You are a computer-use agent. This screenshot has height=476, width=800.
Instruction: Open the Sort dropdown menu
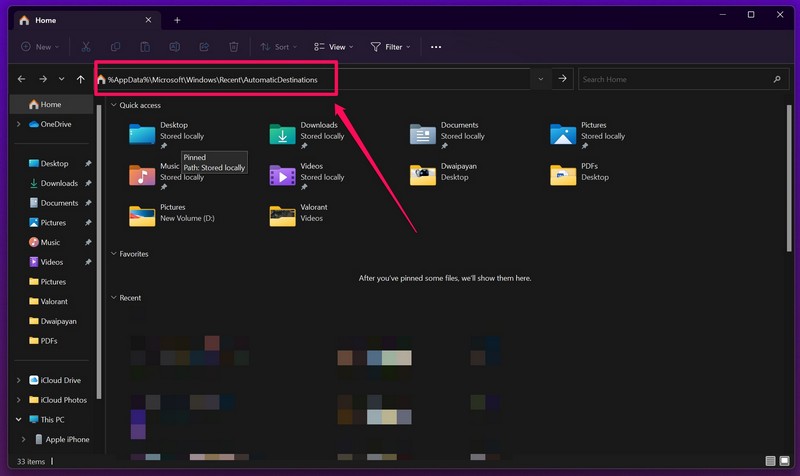point(278,47)
